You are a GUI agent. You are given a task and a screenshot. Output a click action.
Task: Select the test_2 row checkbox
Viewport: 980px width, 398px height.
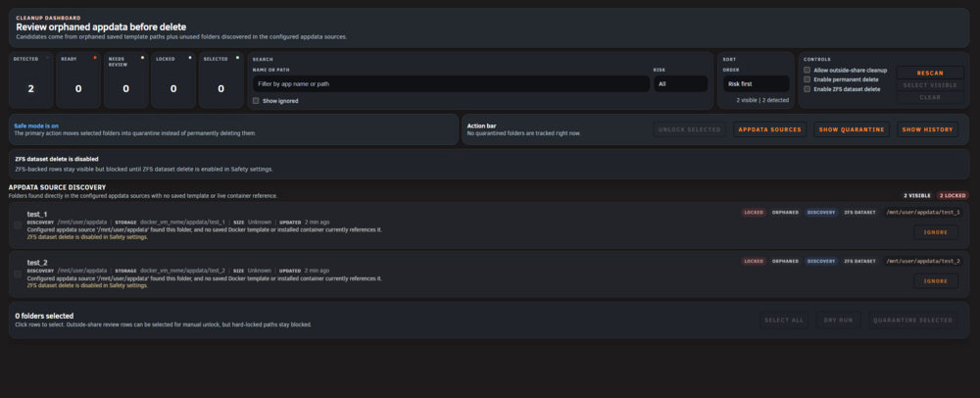pos(18,274)
